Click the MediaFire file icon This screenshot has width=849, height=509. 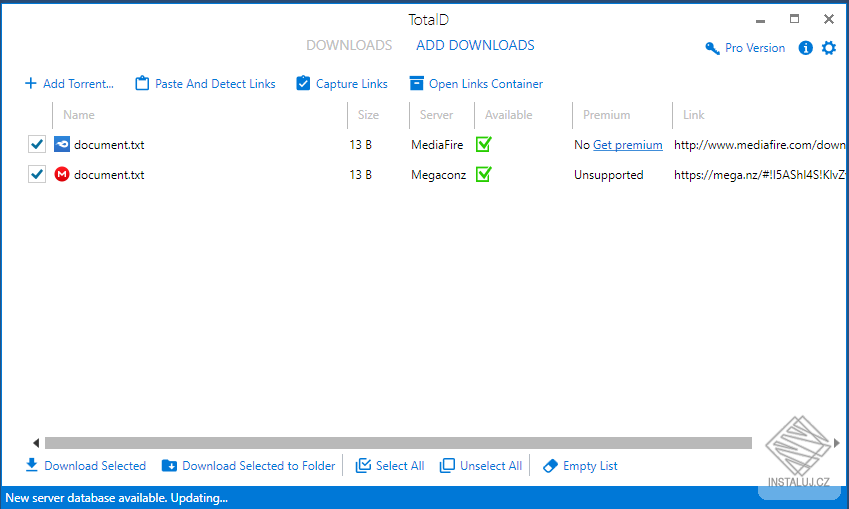click(x=62, y=144)
